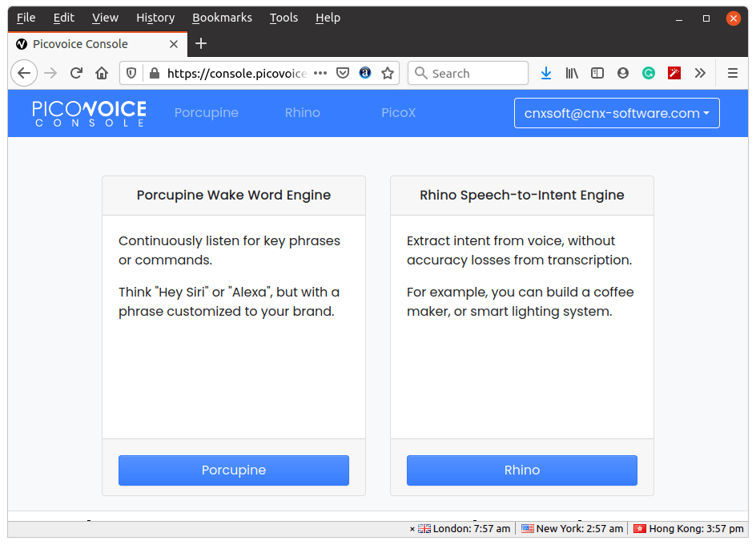Select the Picovoice Console tab

pyautogui.click(x=96, y=44)
